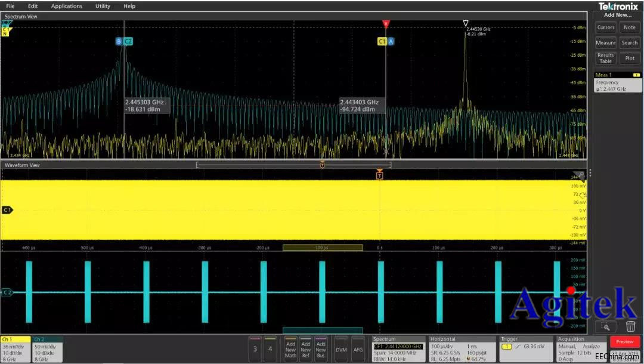Add a new Note

point(630,27)
